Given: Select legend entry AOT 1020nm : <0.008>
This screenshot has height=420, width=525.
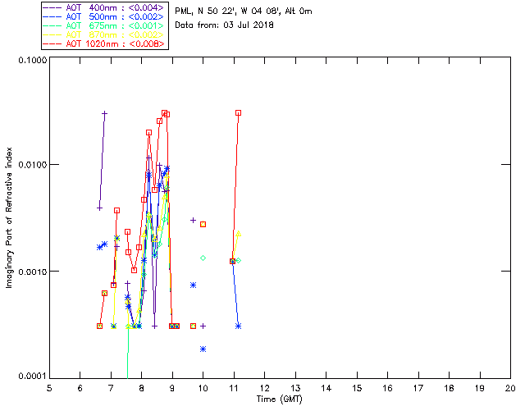Looking at the screenshot, I should pyautogui.click(x=115, y=43).
